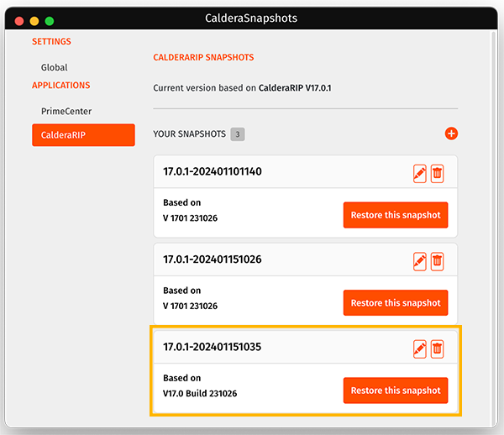Restore snapshot 17.0.1-202401151035

tap(396, 390)
